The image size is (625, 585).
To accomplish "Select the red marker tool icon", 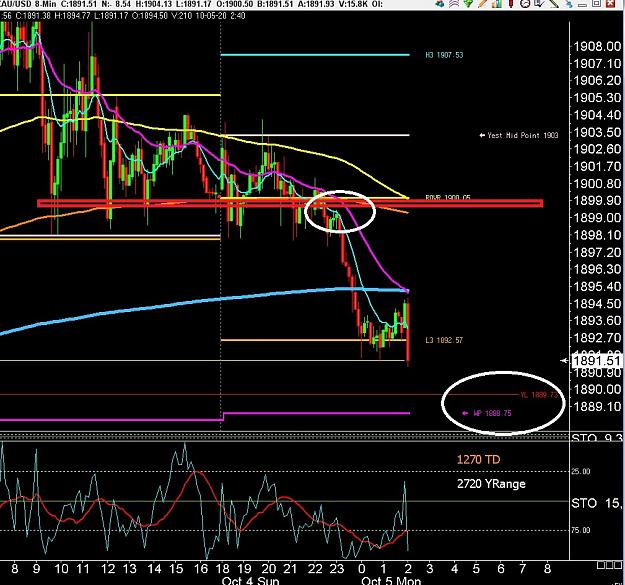I will point(511,4).
